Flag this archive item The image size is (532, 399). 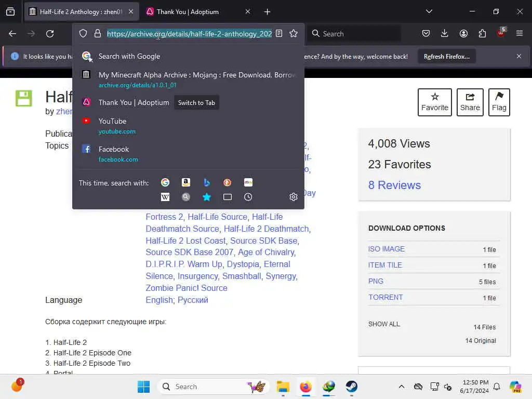(x=499, y=102)
